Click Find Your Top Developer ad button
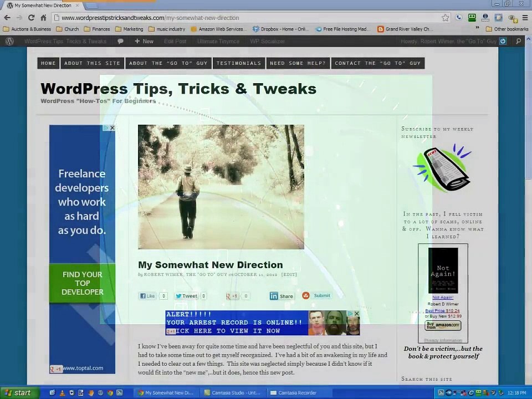Viewport: 532px width, 399px height. 82,283
